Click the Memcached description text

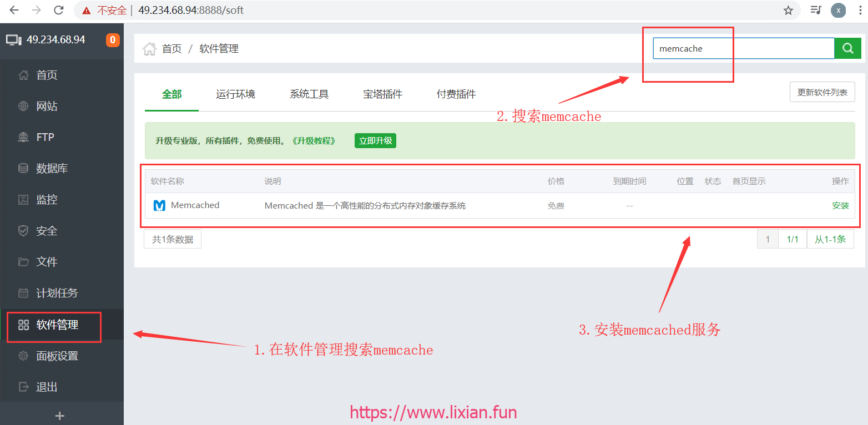click(x=365, y=206)
